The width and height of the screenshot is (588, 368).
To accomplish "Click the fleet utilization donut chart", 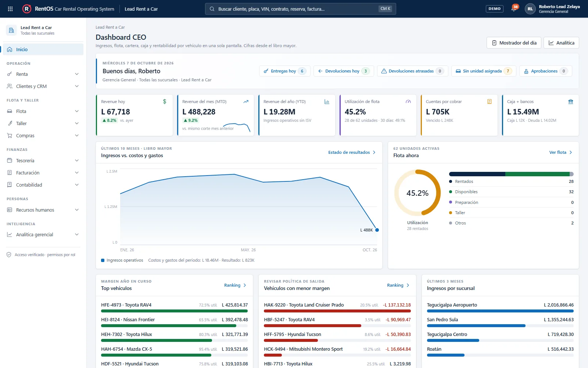I will click(417, 193).
